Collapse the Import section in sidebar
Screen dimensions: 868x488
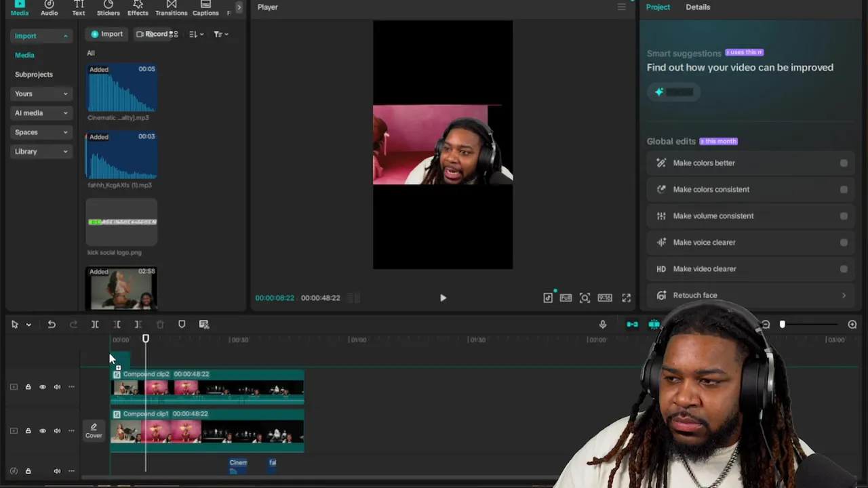pyautogui.click(x=41, y=36)
